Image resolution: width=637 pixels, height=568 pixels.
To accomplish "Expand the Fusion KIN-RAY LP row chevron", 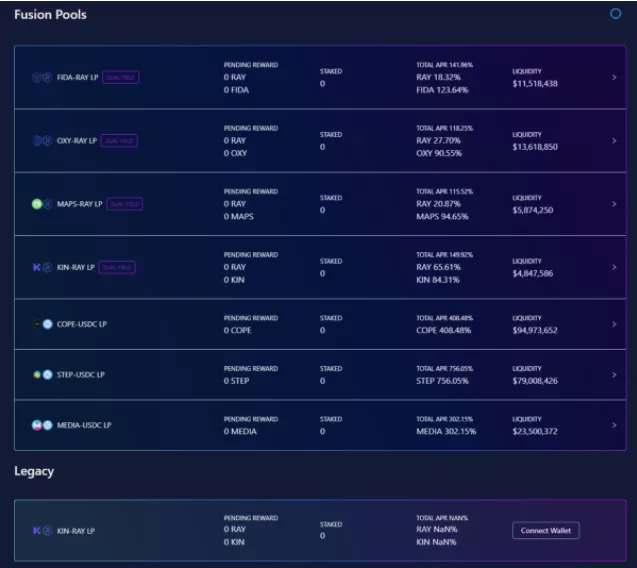I will tap(614, 267).
